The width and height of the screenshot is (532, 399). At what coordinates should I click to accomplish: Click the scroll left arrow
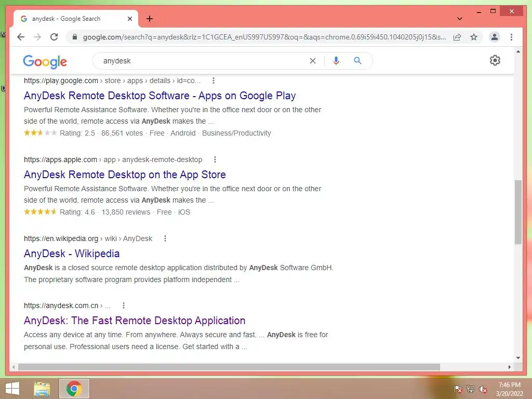(14, 367)
